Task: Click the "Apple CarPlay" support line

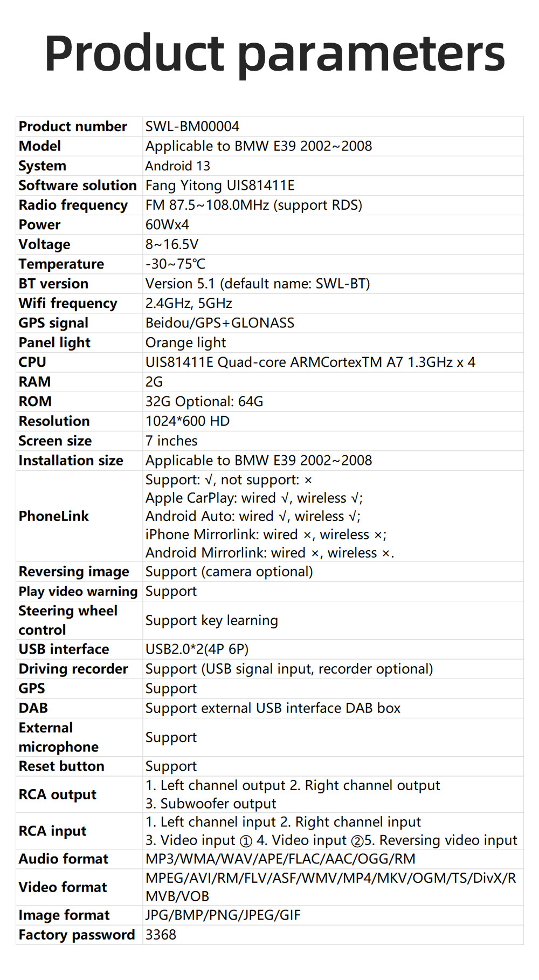Action: pos(254,498)
